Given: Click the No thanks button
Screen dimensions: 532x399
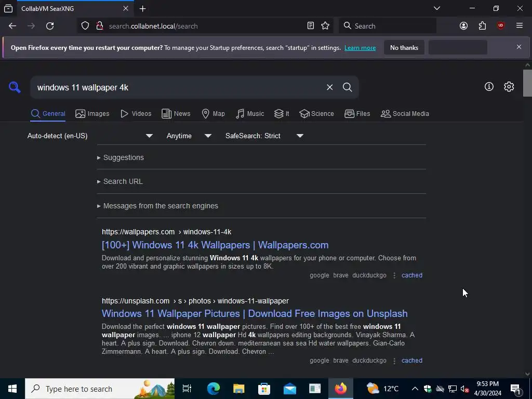Looking at the screenshot, I should (x=404, y=47).
